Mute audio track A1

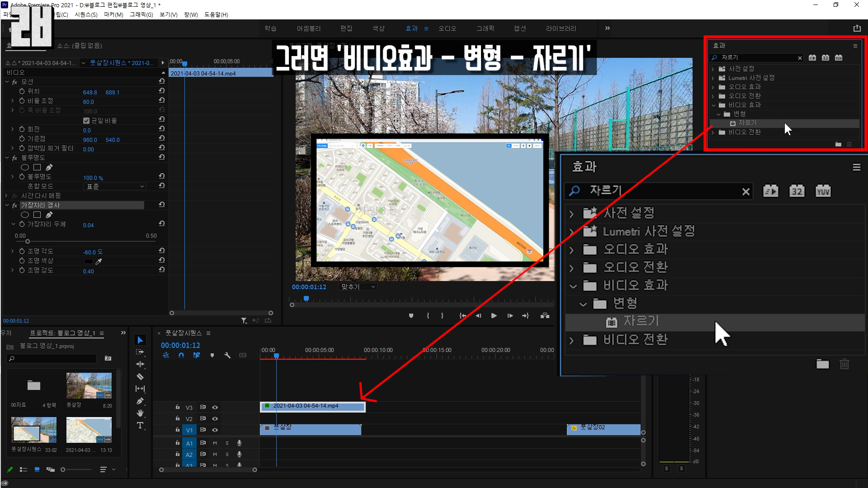[215, 443]
